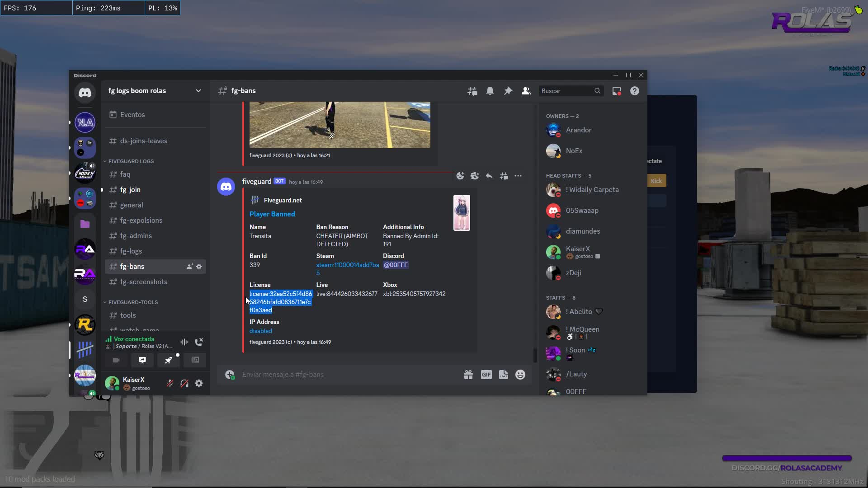Open the fg-screenshots channel
Viewport: 868px width, 488px height.
pos(143,282)
